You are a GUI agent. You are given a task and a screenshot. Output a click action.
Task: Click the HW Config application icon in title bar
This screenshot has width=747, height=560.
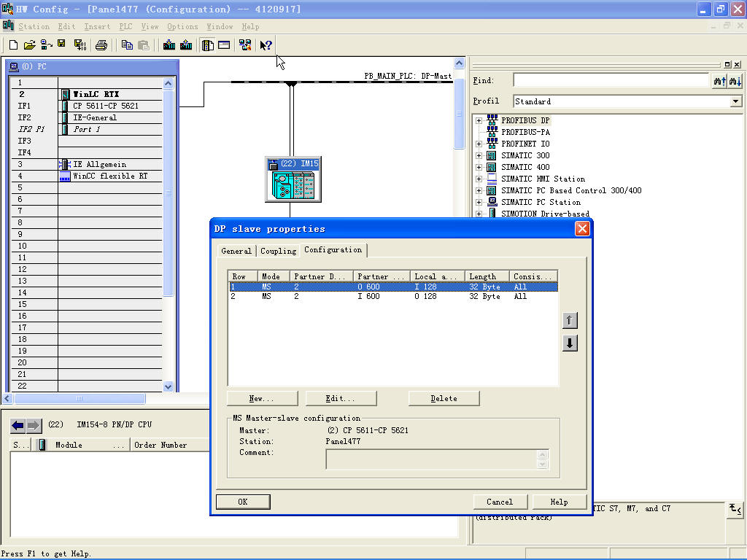point(7,9)
